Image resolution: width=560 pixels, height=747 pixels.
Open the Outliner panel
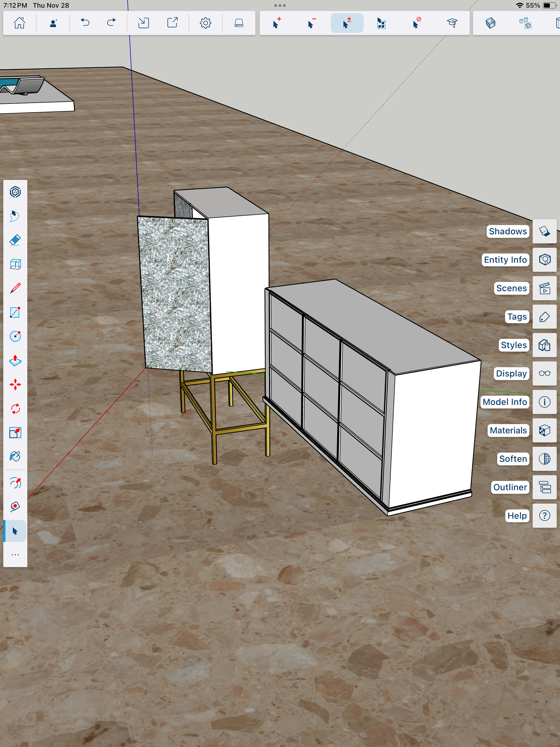[545, 487]
